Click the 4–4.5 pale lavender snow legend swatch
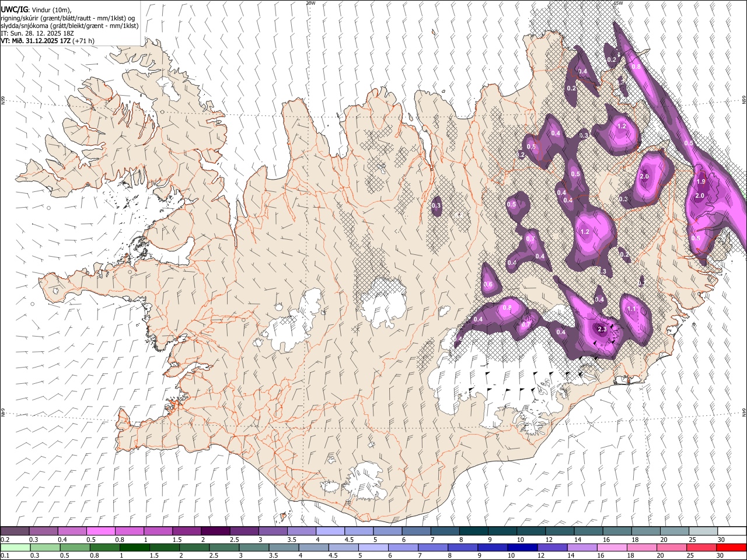747x560 pixels. point(330,531)
